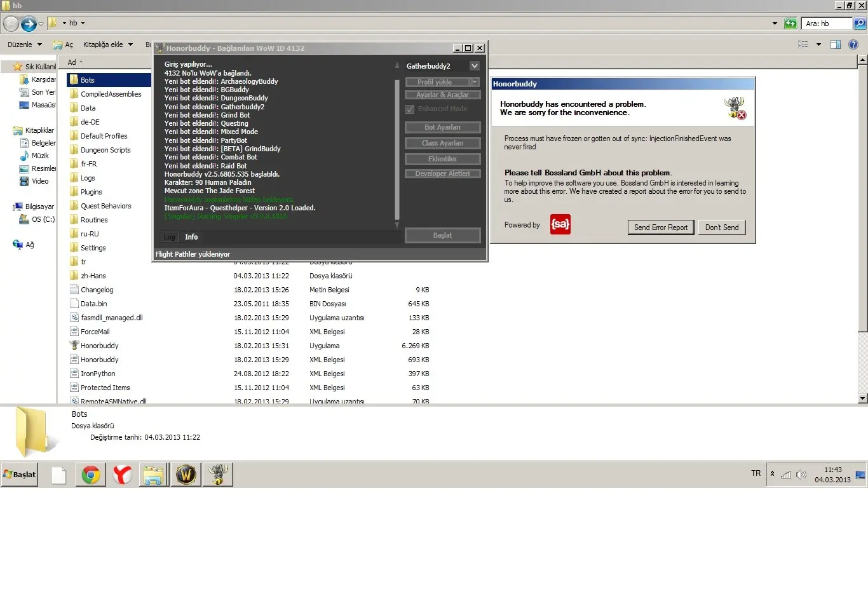Click Send Error Report button

point(661,227)
